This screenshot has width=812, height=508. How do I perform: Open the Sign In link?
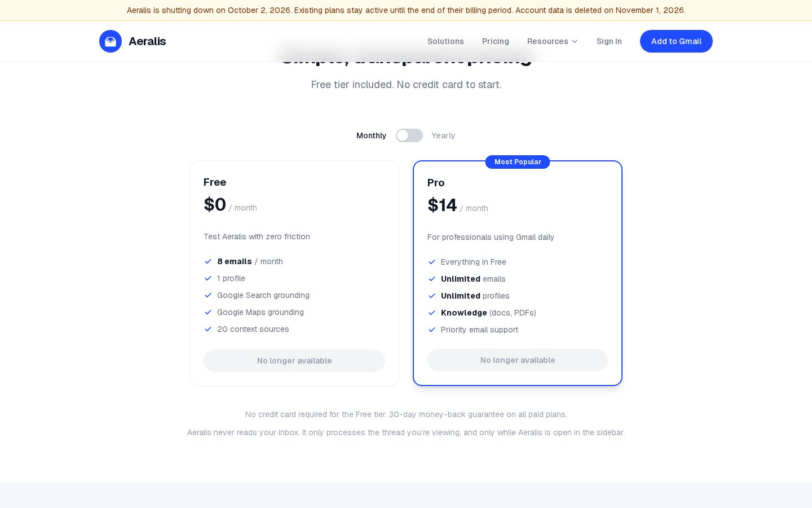pos(609,41)
